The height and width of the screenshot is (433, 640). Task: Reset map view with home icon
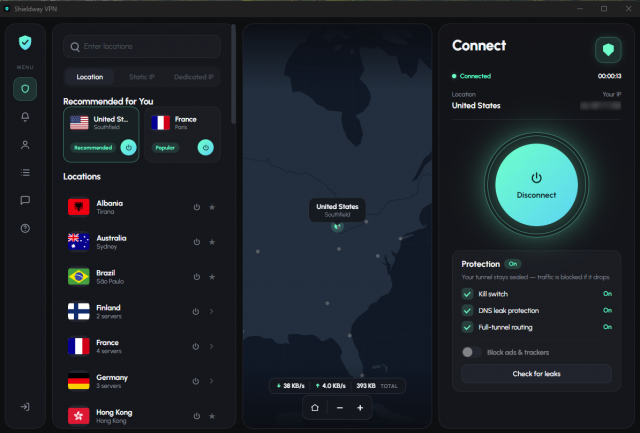[x=315, y=408]
